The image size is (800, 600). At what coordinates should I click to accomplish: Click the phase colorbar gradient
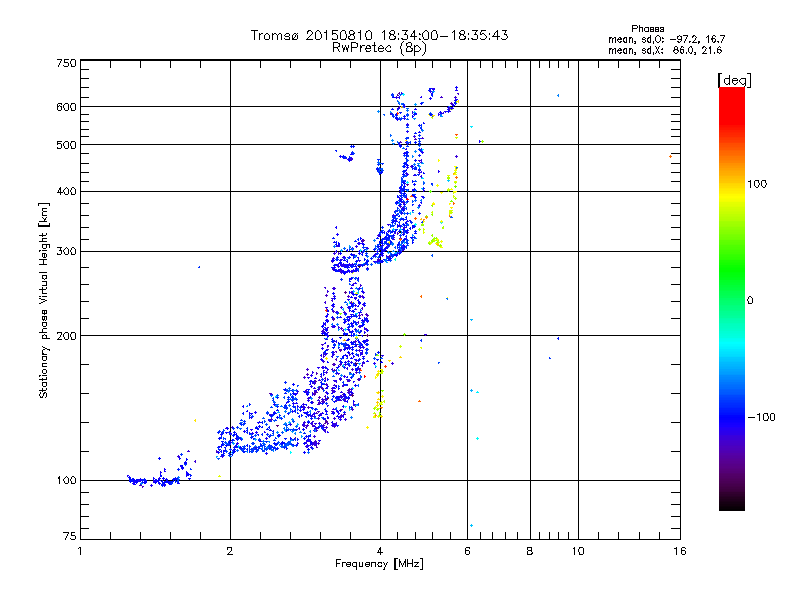point(732,298)
